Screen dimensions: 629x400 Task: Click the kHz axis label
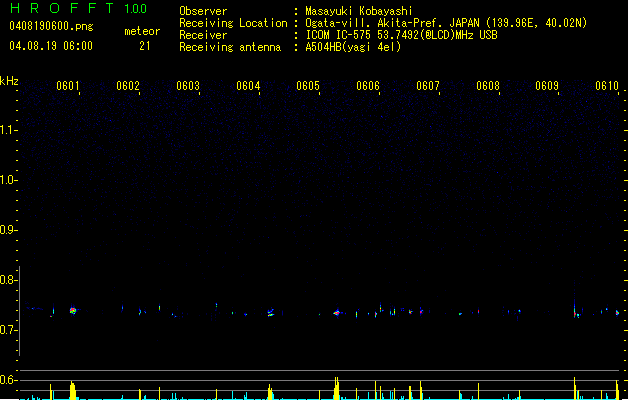click(9, 81)
